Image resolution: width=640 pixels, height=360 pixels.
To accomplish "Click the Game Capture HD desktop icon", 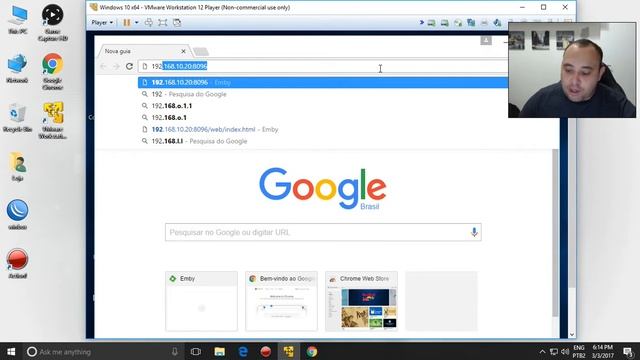I will (53, 22).
